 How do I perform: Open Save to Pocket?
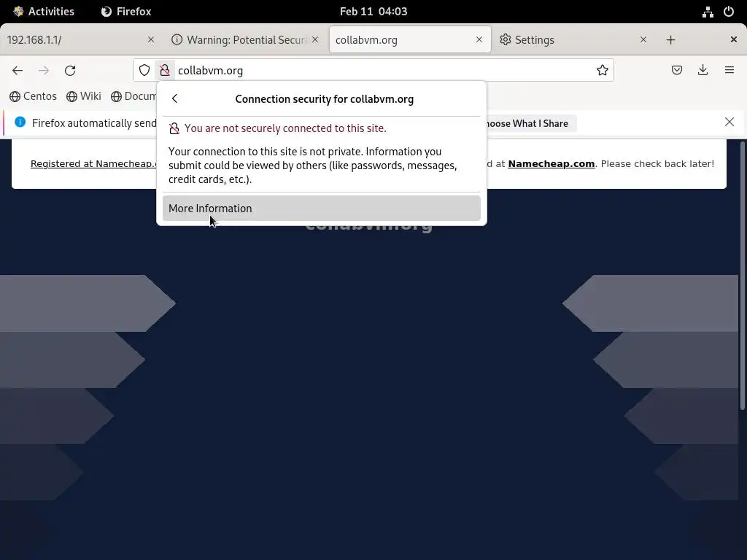676,71
